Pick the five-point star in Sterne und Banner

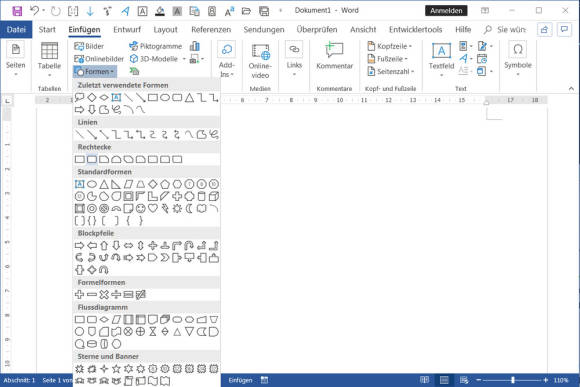(116, 369)
